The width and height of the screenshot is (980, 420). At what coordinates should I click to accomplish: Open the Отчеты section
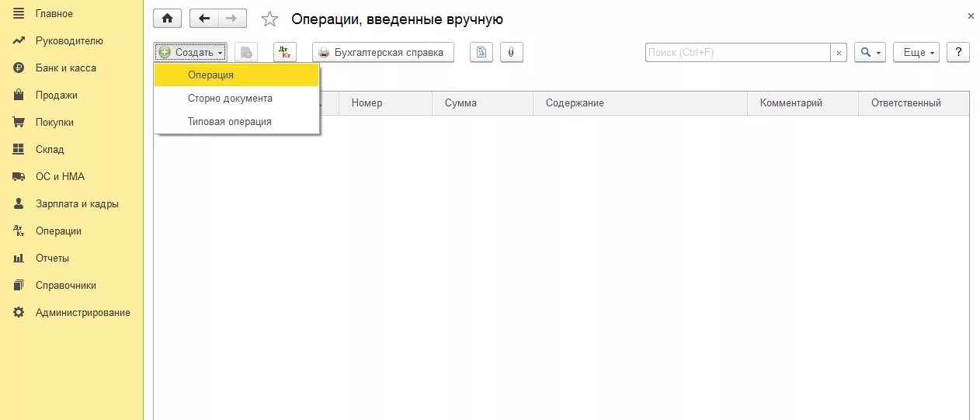(52, 258)
